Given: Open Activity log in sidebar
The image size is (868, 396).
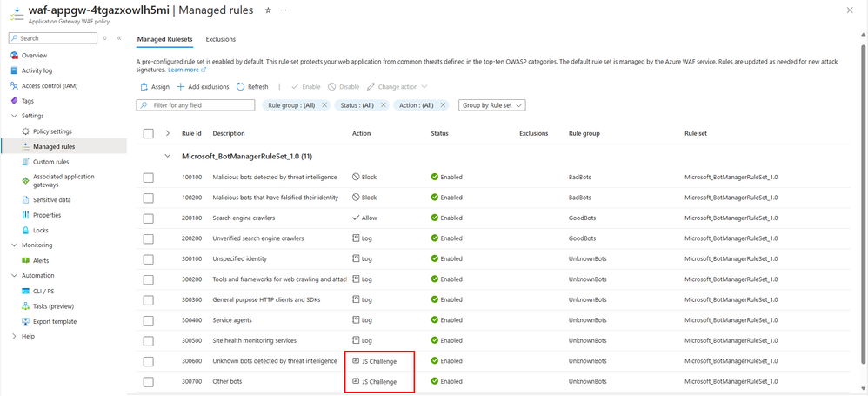Looking at the screenshot, I should 37,70.
